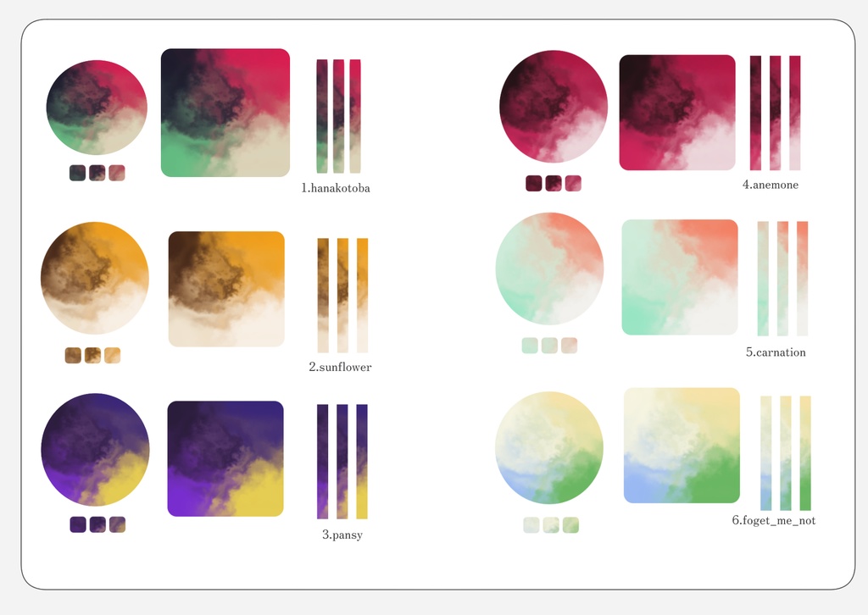Image resolution: width=868 pixels, height=615 pixels.
Task: Click the carnation circular gradient preview
Action: [549, 269]
